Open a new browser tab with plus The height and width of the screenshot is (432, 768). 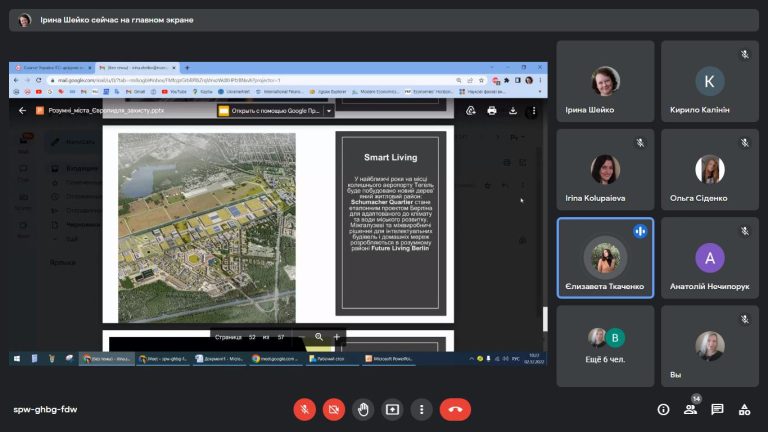(187, 68)
